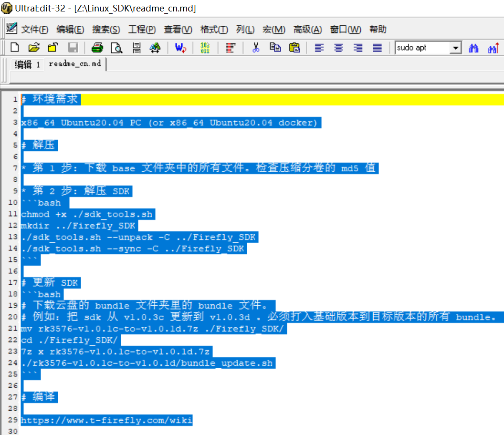Click the x86_64 Ubuntu20.04 PC line

[x=169, y=123]
